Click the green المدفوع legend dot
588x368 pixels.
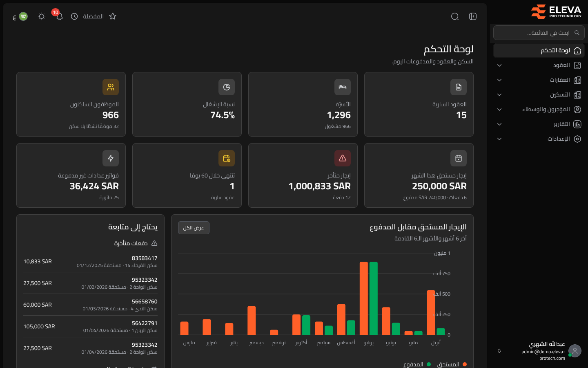coord(429,364)
